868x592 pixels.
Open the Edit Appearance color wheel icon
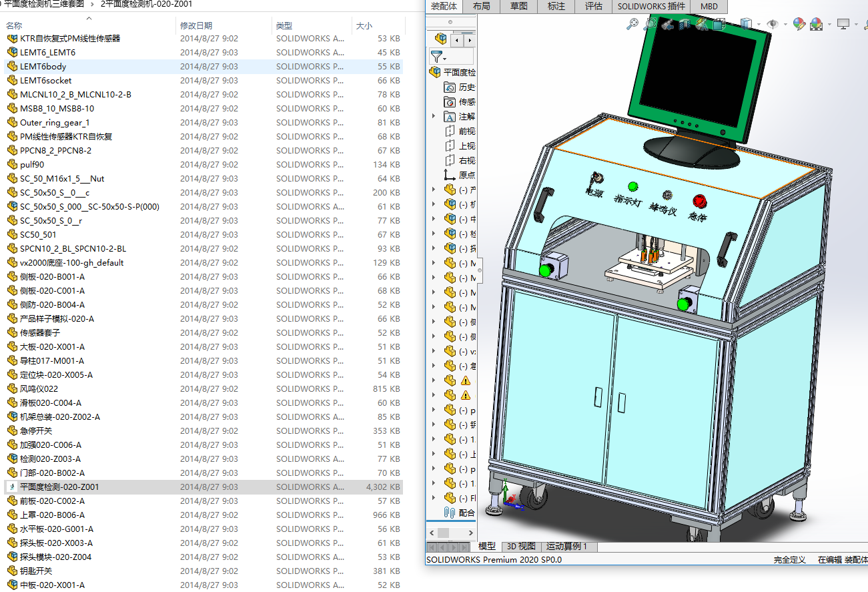(799, 25)
